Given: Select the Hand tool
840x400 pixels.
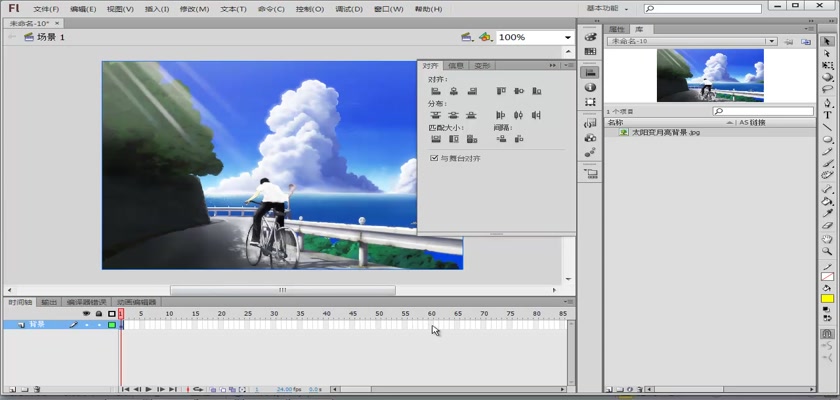Looking at the screenshot, I should click(827, 239).
